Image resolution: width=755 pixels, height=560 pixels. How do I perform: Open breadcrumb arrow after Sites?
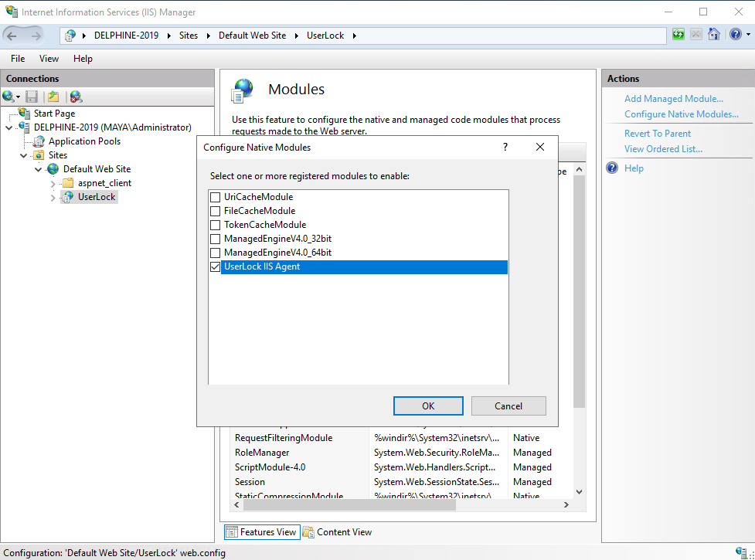tap(208, 36)
